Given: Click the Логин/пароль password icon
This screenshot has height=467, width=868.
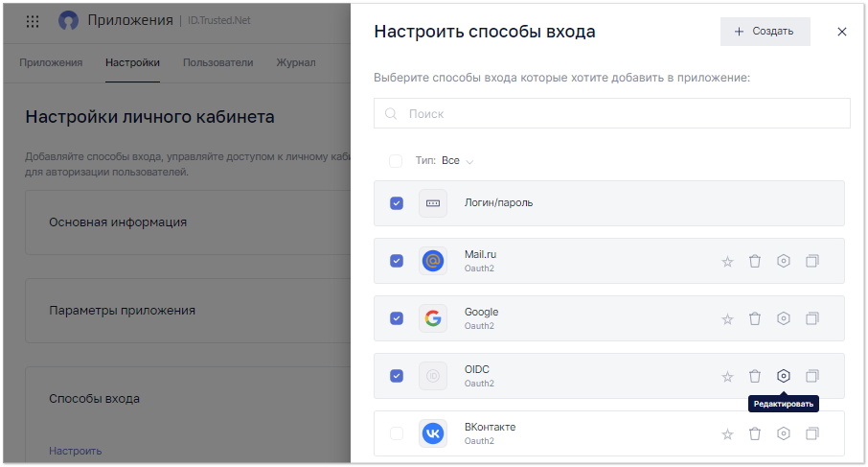Looking at the screenshot, I should click(433, 203).
